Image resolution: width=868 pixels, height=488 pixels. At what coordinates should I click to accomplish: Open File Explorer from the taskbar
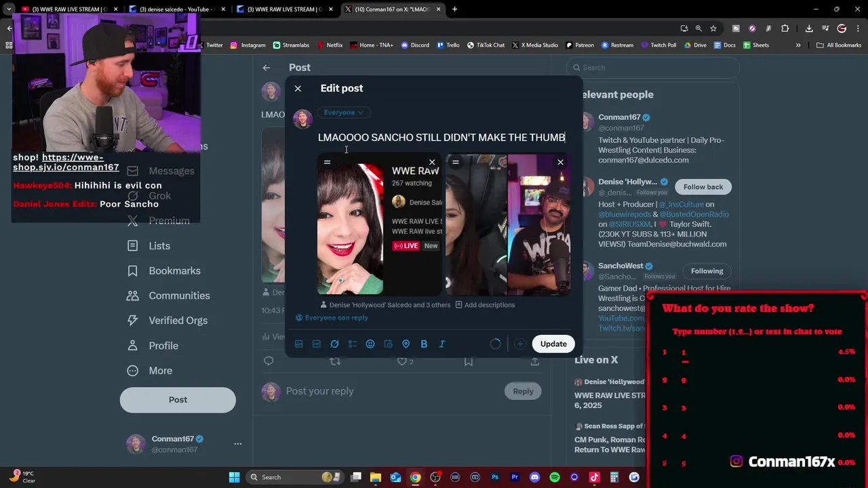pyautogui.click(x=376, y=477)
